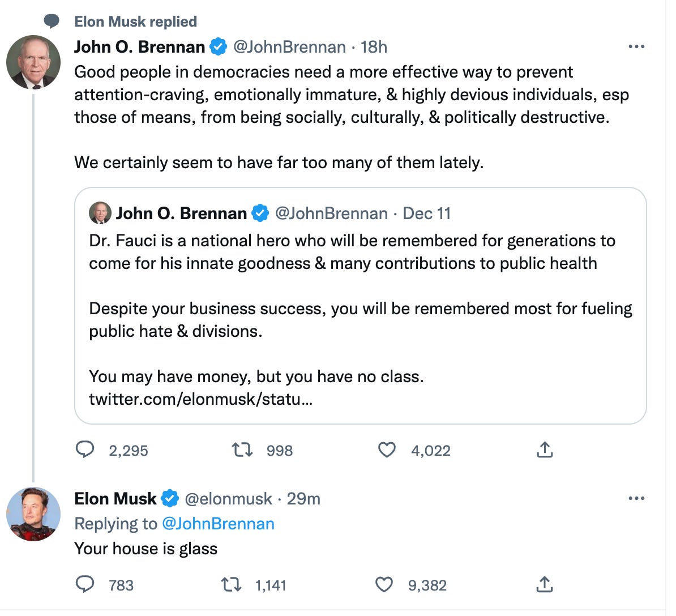Open the @elonmusk handle profile
676x616 pixels.
pos(228,499)
